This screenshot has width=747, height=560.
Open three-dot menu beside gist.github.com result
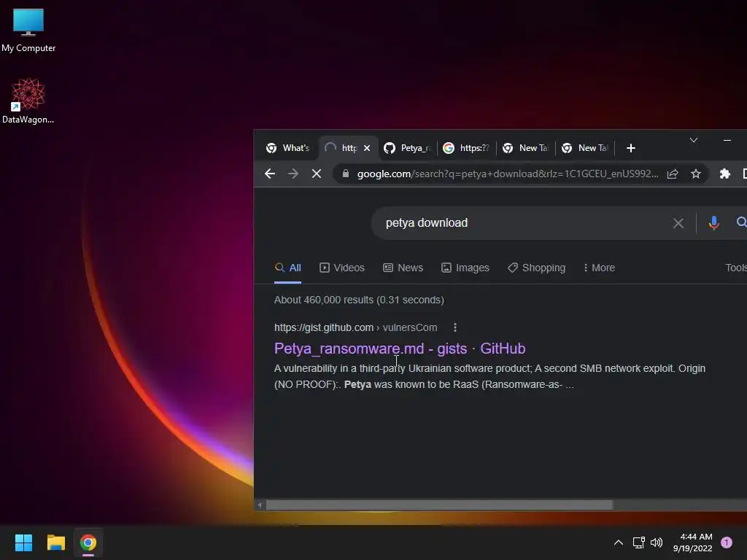click(455, 327)
